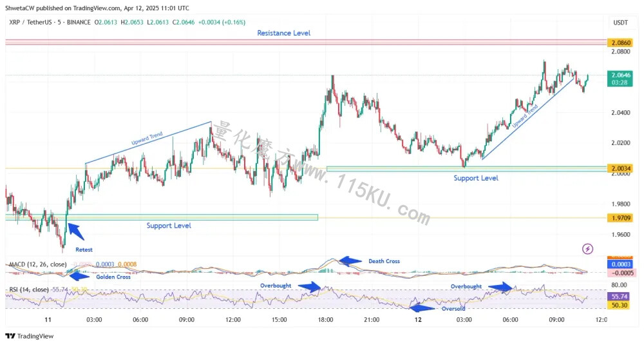
Task: Select the Support Level label under the 2.0034 zone
Action: [x=476, y=178]
